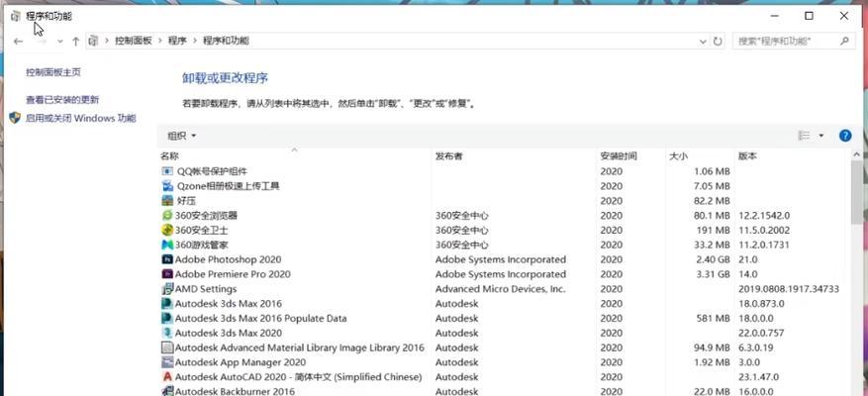Click the Autodesk 3ds Max 2020 icon

click(x=167, y=333)
